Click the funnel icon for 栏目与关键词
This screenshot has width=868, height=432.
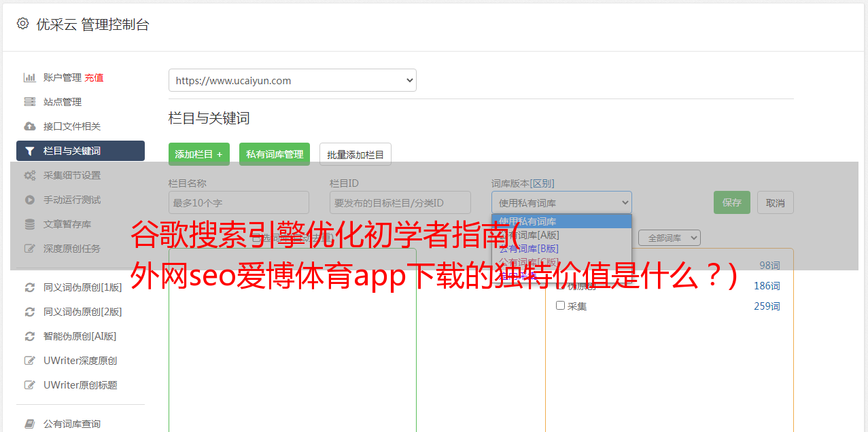click(x=30, y=151)
